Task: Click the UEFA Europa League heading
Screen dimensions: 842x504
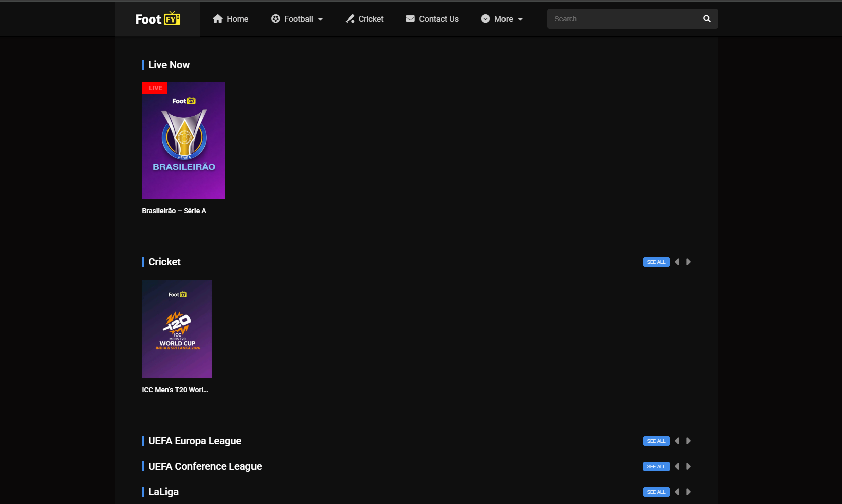Action: click(195, 441)
